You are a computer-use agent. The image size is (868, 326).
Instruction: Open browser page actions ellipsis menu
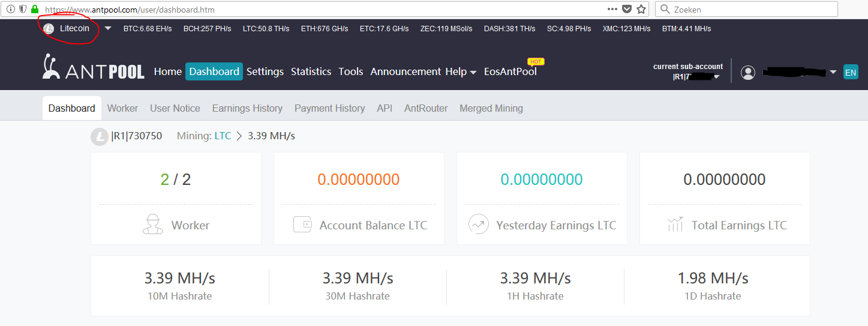[612, 9]
